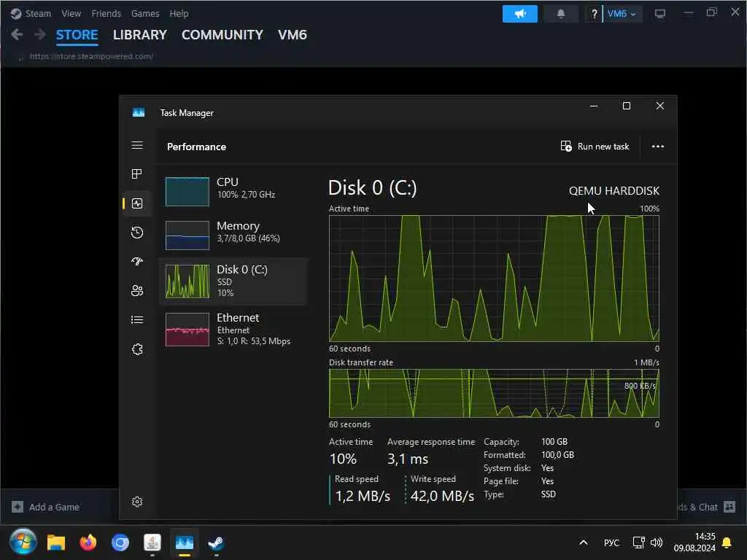Launch Chromium browser from taskbar

(x=120, y=542)
